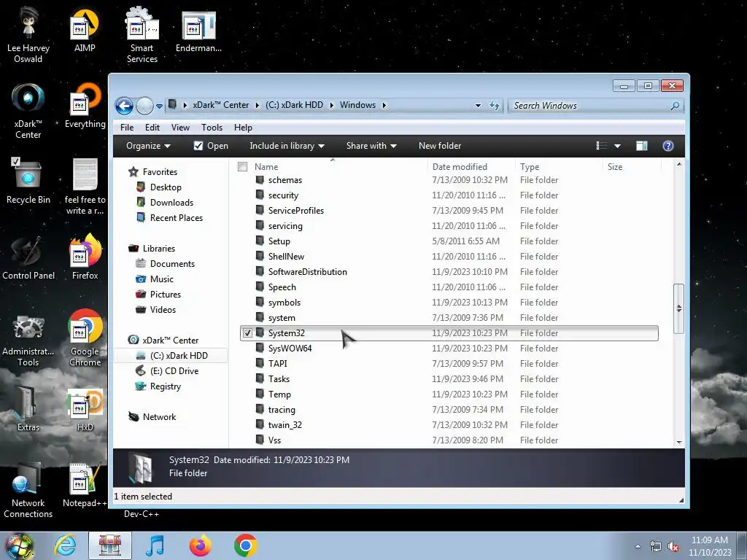
Task: Open the music player taskbar icon
Action: (155, 545)
